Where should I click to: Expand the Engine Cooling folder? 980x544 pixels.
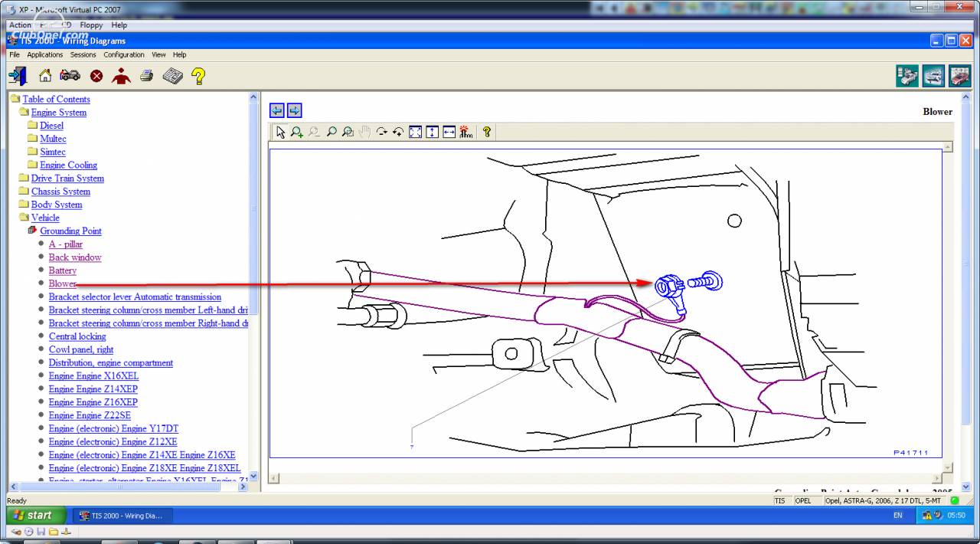(32, 165)
